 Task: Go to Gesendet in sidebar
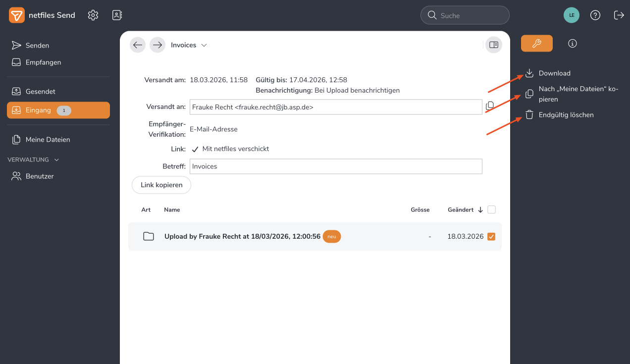40,92
